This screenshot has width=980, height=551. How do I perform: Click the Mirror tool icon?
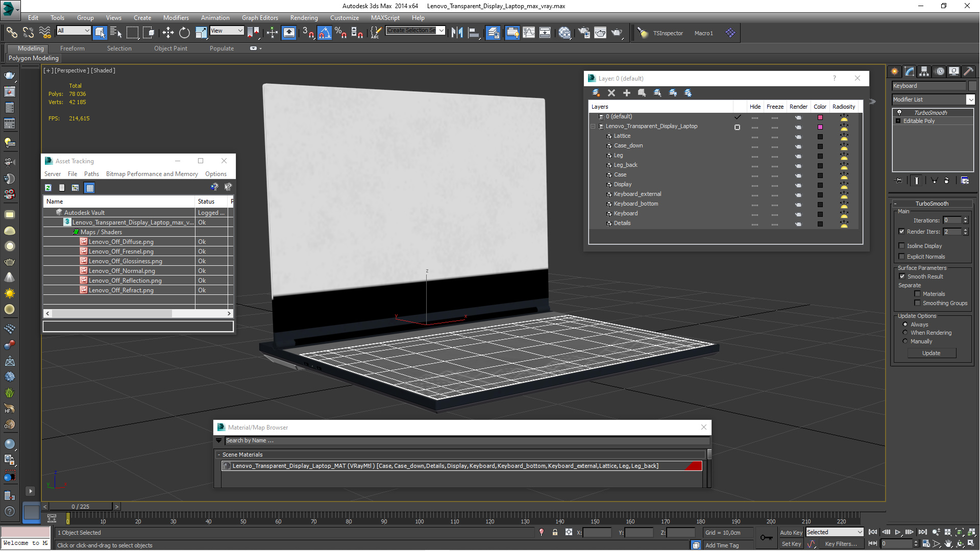(x=457, y=33)
